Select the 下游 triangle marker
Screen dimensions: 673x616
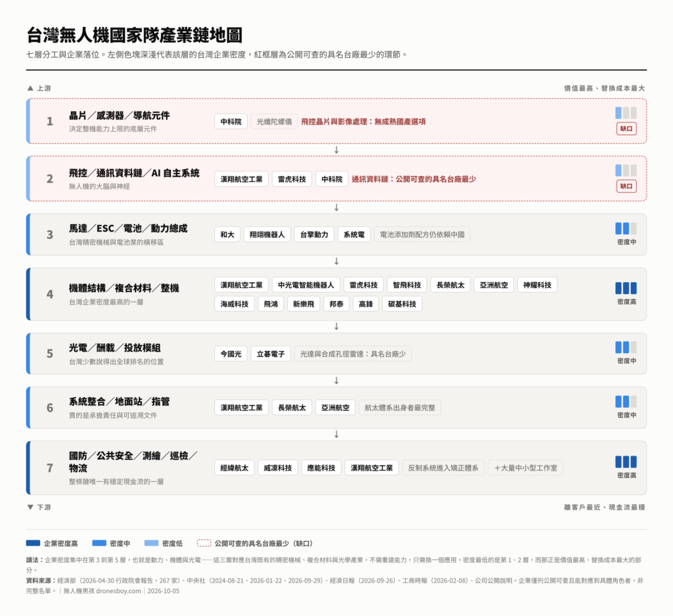point(30,507)
